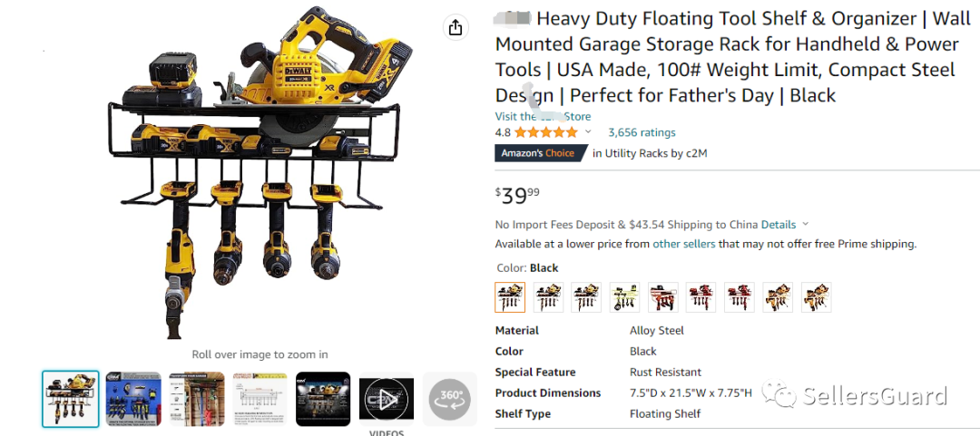Select the highlighted Black color swatch
The image size is (980, 436).
pos(510,297)
